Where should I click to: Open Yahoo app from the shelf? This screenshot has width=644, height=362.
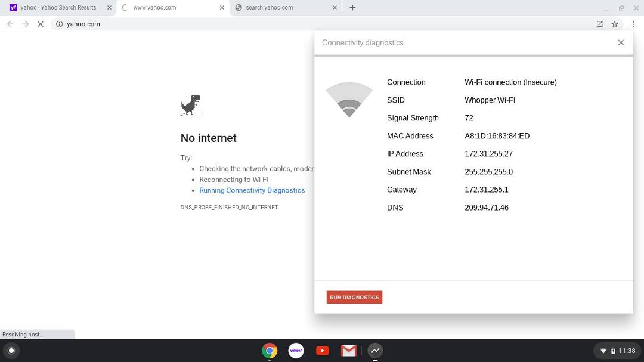[x=296, y=351]
